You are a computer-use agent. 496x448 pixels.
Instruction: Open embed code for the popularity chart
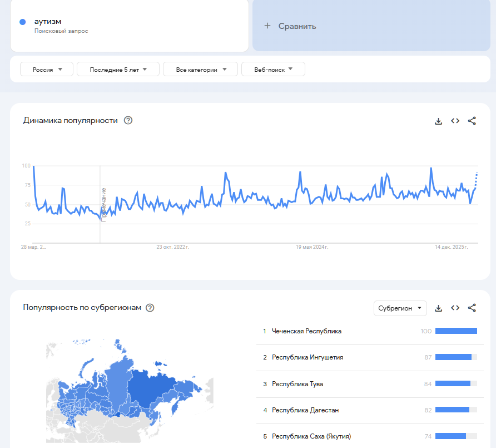tap(455, 121)
